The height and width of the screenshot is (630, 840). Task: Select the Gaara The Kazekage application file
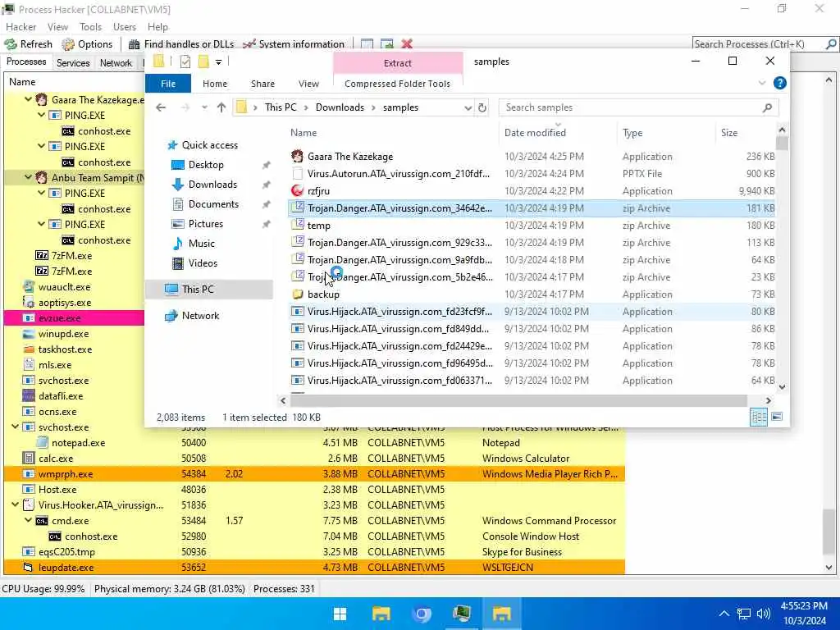(532, 157)
